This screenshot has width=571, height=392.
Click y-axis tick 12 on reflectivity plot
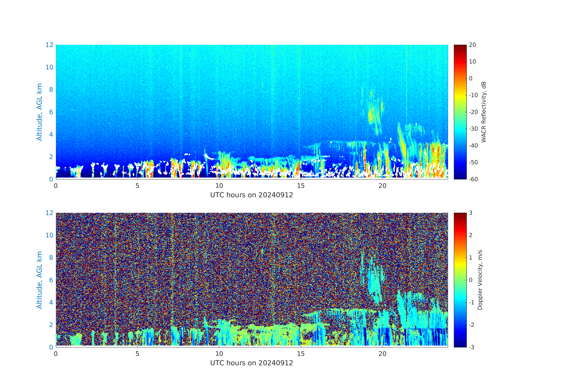tap(49, 45)
